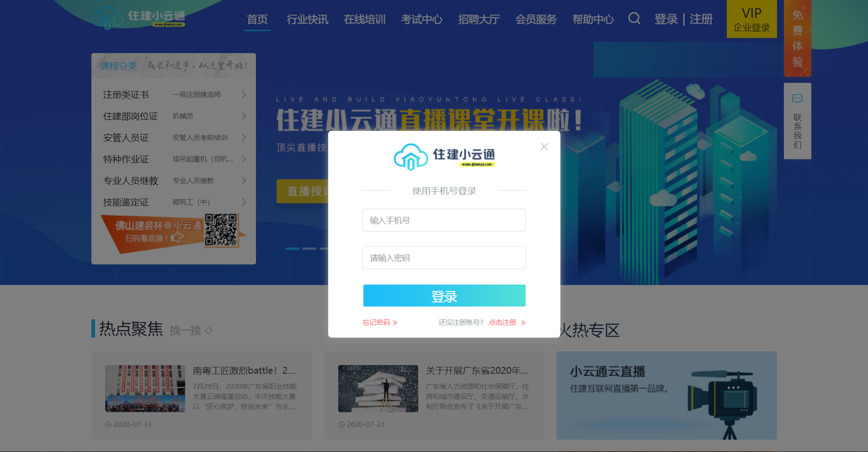The height and width of the screenshot is (452, 868).
Task: Click the VIP 企业登录 button
Action: (751, 19)
